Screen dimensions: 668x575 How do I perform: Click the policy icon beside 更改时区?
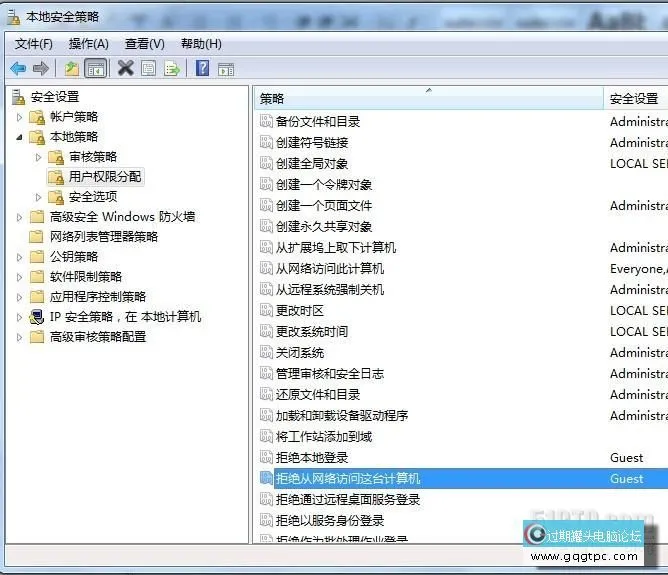click(x=266, y=310)
